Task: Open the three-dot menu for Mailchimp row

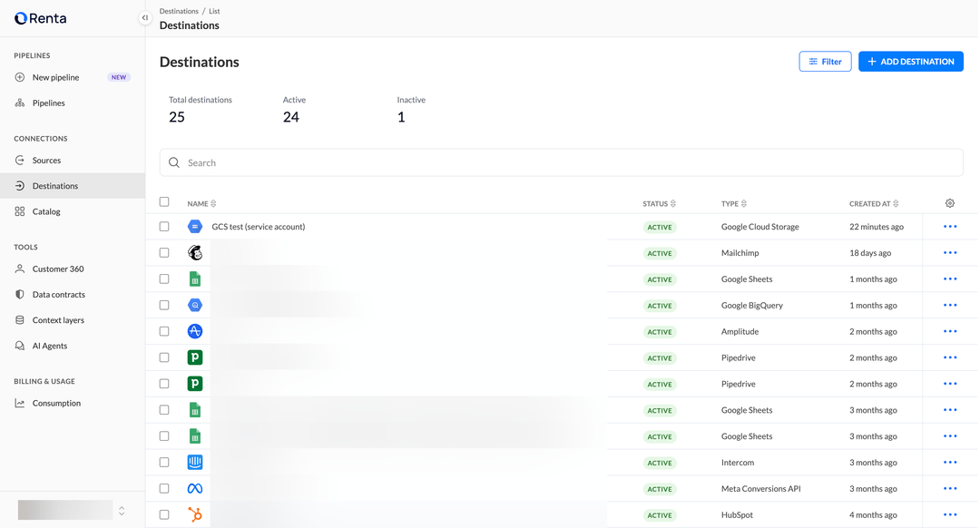Action: (x=950, y=253)
